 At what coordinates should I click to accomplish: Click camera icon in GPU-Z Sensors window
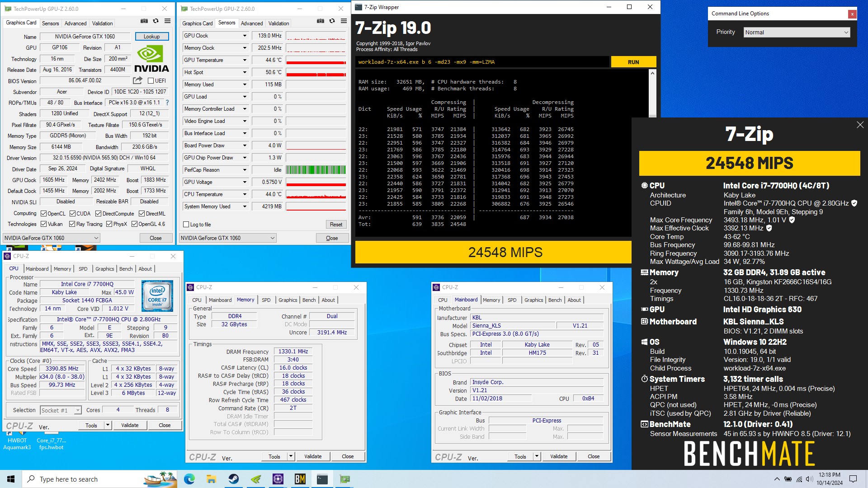click(x=320, y=21)
